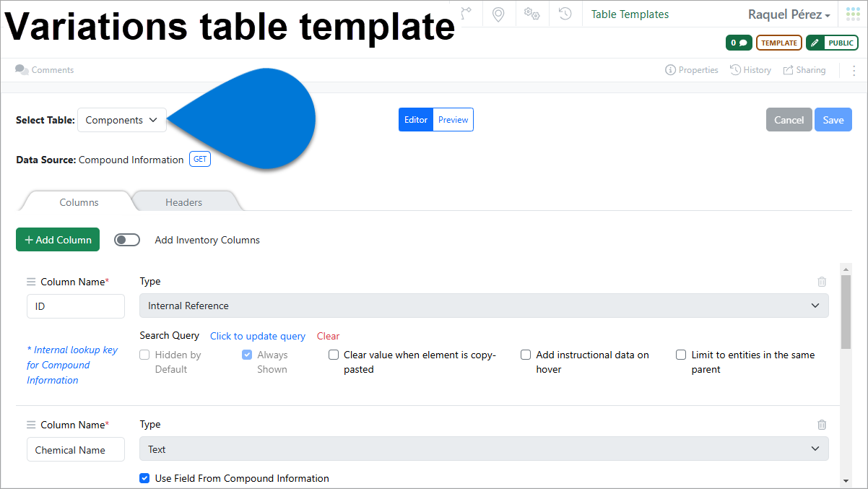868x489 pixels.
Task: Click the location pin icon in the toolbar
Action: pos(499,14)
